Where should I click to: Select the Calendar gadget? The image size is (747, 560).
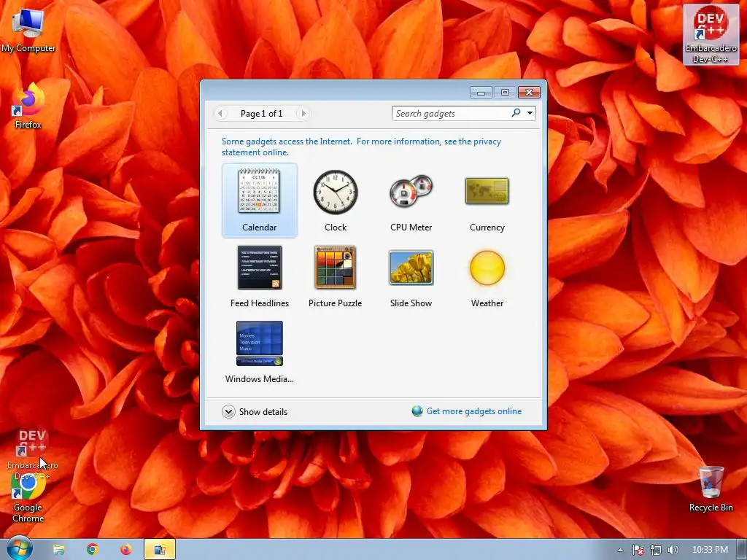pos(259,200)
